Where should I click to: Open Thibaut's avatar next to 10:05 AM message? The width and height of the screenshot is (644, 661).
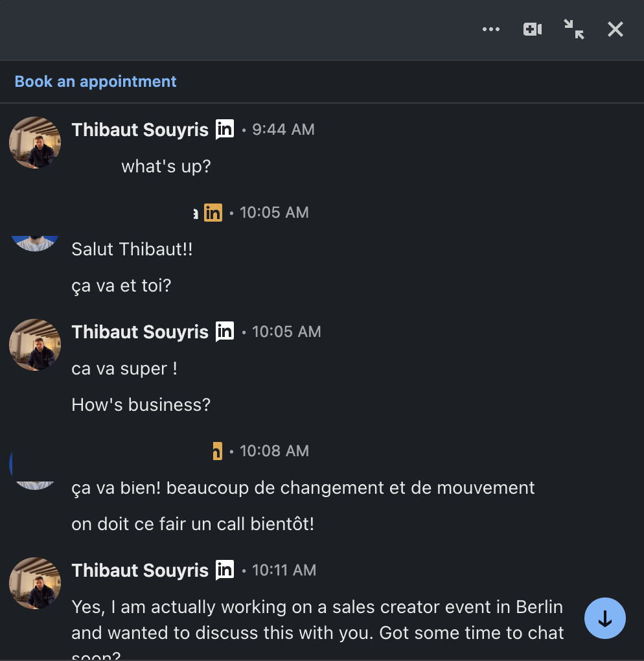point(35,345)
